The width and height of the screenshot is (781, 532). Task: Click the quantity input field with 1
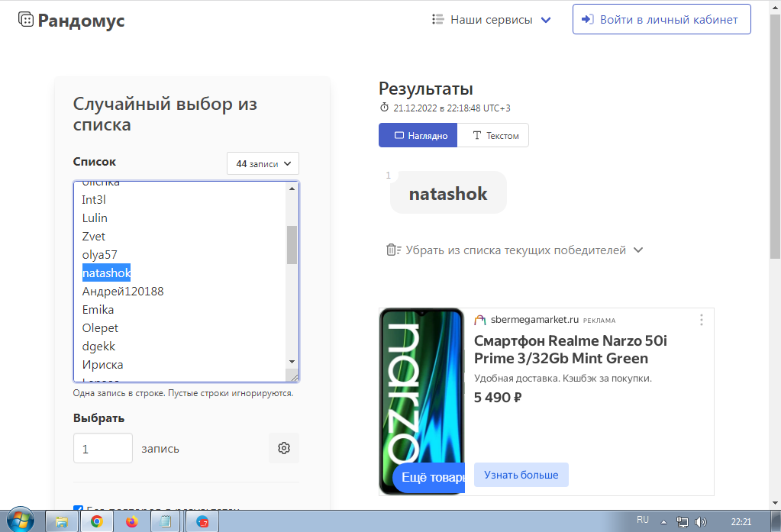103,448
